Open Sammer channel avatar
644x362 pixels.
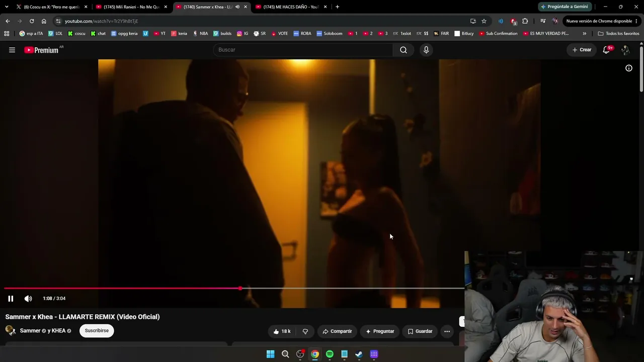(x=10, y=330)
